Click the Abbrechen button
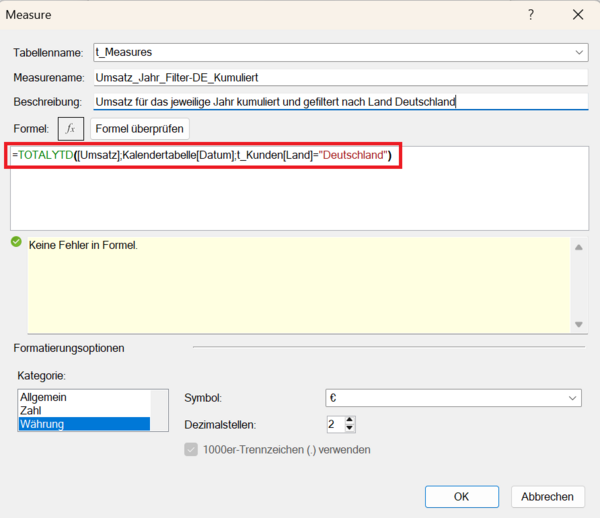The image size is (600, 518). (x=547, y=496)
